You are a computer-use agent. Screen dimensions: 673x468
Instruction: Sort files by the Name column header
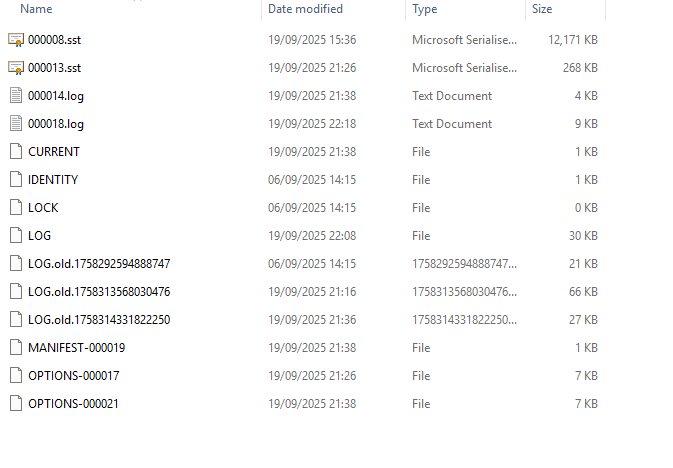pos(36,9)
